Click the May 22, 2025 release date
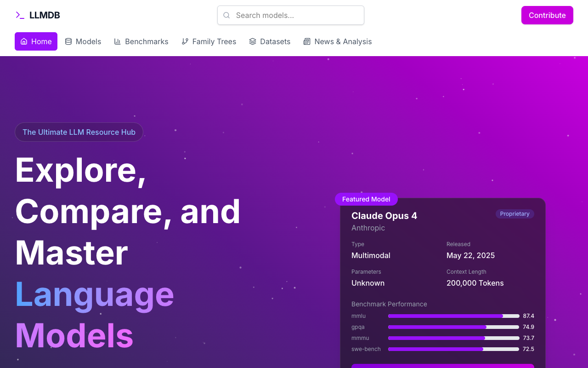Screen dimensions: 588x368 (x=470, y=255)
